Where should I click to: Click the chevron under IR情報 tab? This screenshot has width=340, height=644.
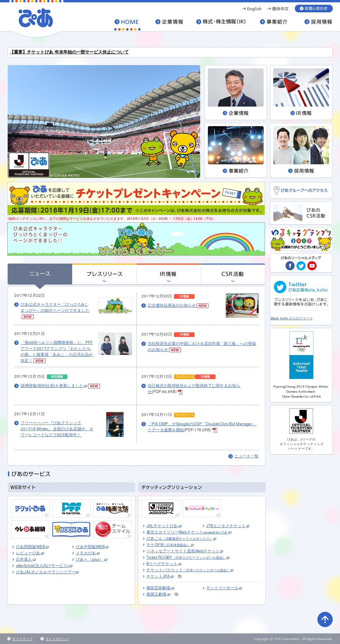[169, 281]
